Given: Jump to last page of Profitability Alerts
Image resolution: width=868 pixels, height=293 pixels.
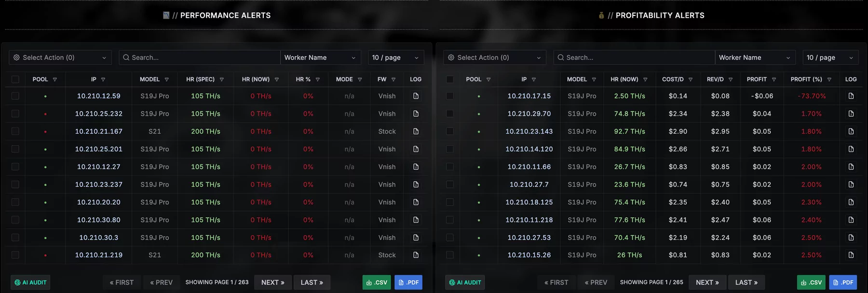Looking at the screenshot, I should click(746, 282).
